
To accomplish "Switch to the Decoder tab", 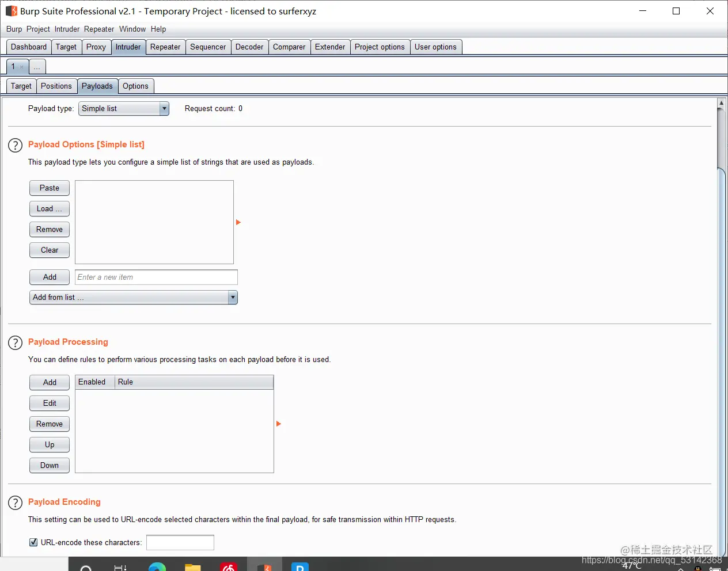I will [x=249, y=47].
